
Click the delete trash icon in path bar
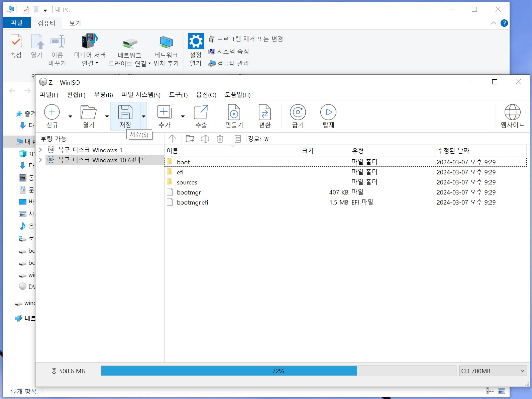[x=220, y=139]
